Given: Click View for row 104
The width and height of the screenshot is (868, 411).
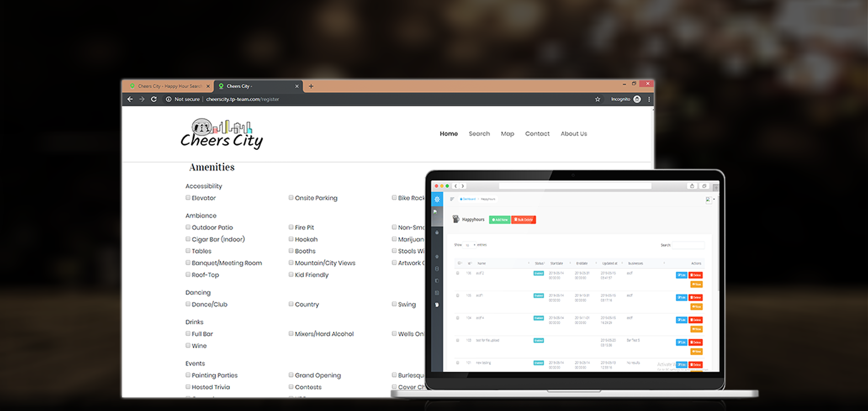Looking at the screenshot, I should click(x=696, y=329).
